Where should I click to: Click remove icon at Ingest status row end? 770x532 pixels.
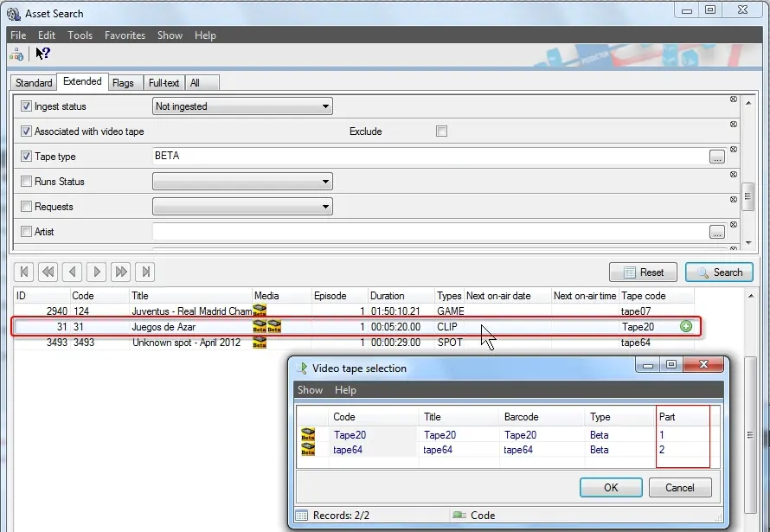pyautogui.click(x=733, y=99)
